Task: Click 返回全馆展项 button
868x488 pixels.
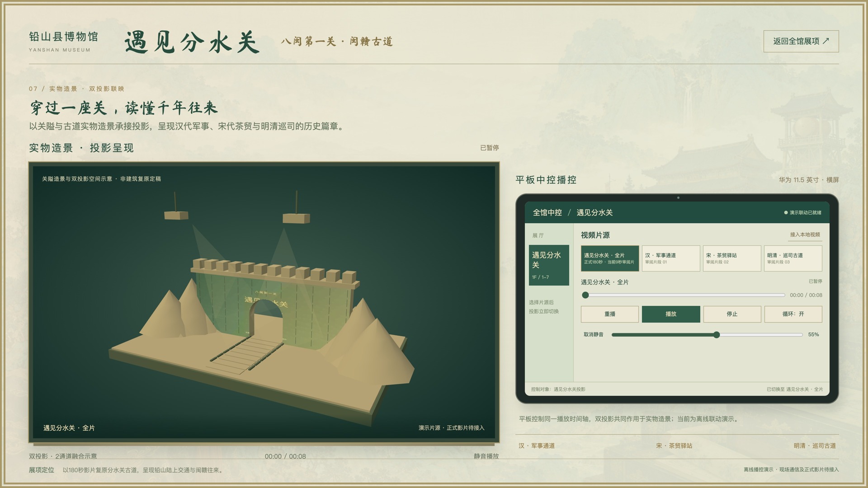Action: (801, 41)
